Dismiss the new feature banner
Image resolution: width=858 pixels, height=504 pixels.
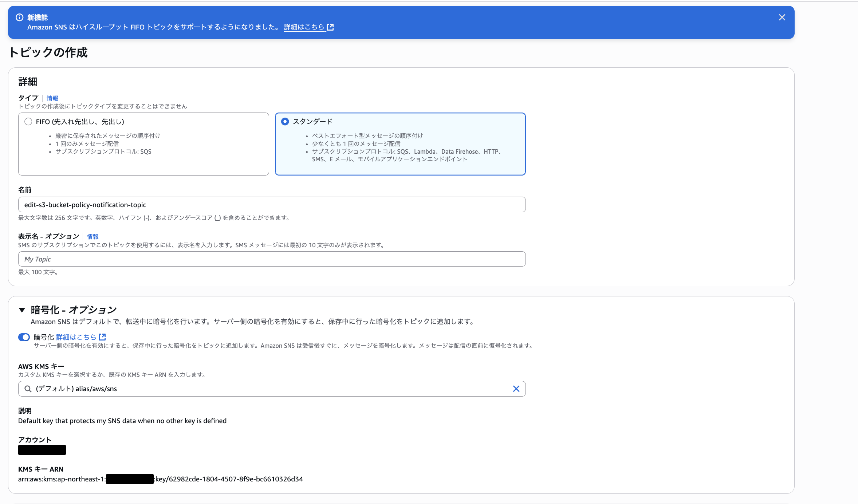pyautogui.click(x=782, y=17)
